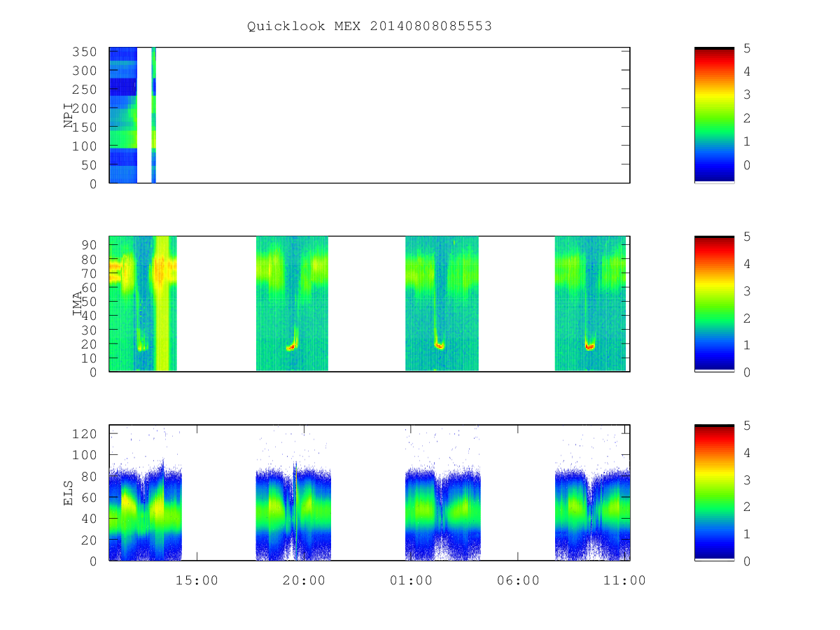Viewport: 840px width, 630px height.
Task: Click the 5 label of the NPI colorbar
Action: [x=746, y=48]
